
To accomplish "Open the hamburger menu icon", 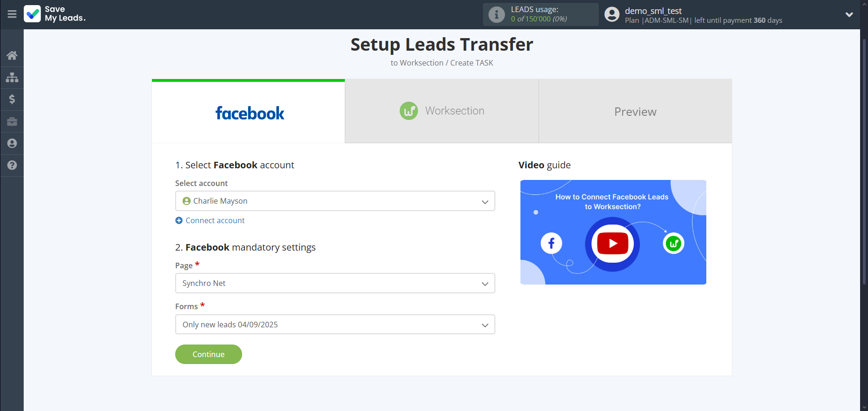I will 12,14.
